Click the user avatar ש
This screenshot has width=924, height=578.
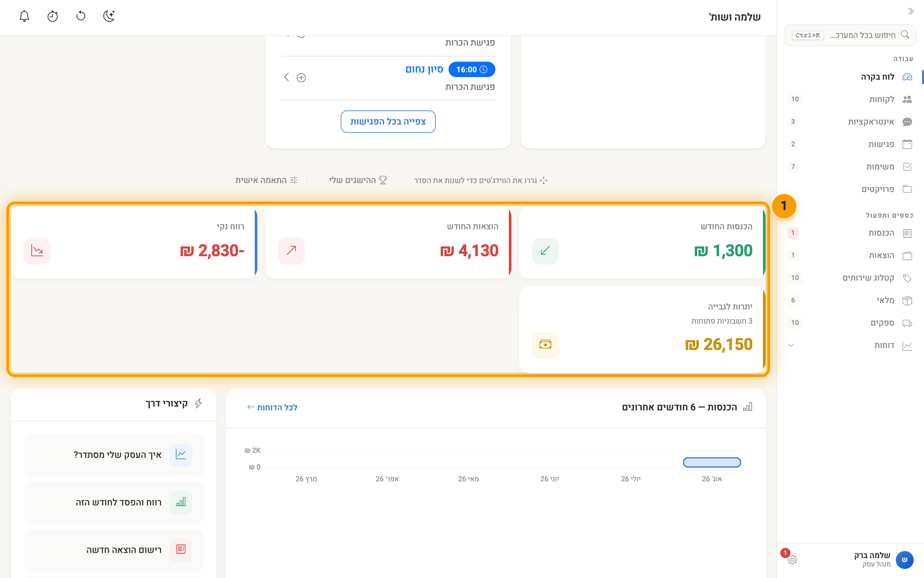point(904,560)
